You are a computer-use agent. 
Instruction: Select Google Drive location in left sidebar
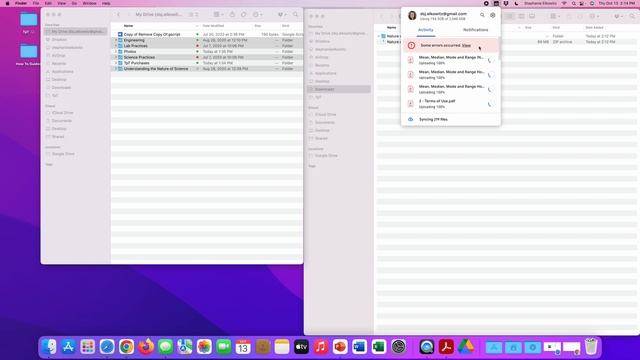(x=63, y=154)
